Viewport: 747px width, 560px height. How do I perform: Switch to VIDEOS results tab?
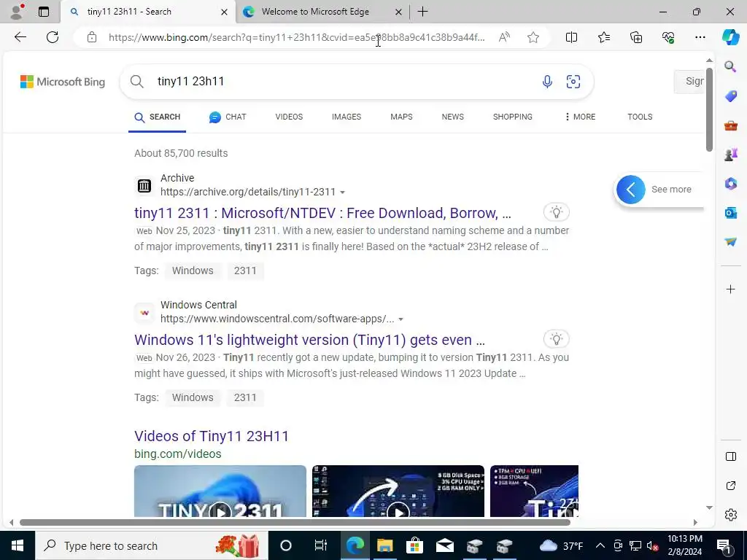(289, 117)
